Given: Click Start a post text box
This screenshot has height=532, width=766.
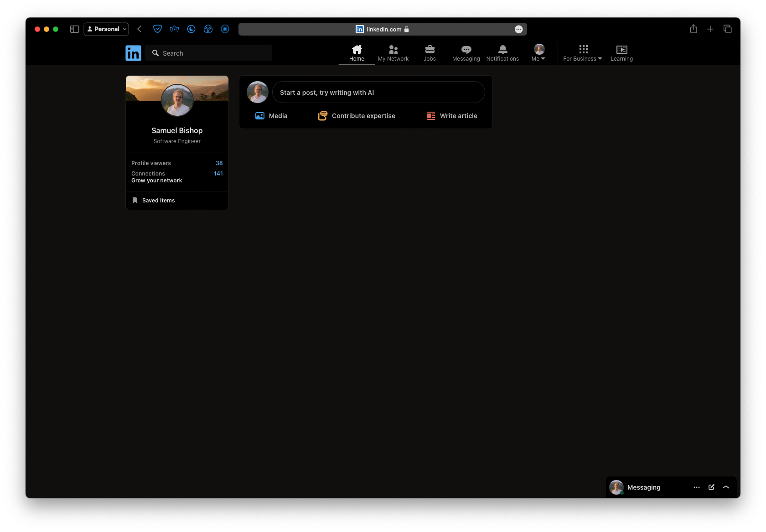Looking at the screenshot, I should (x=378, y=93).
